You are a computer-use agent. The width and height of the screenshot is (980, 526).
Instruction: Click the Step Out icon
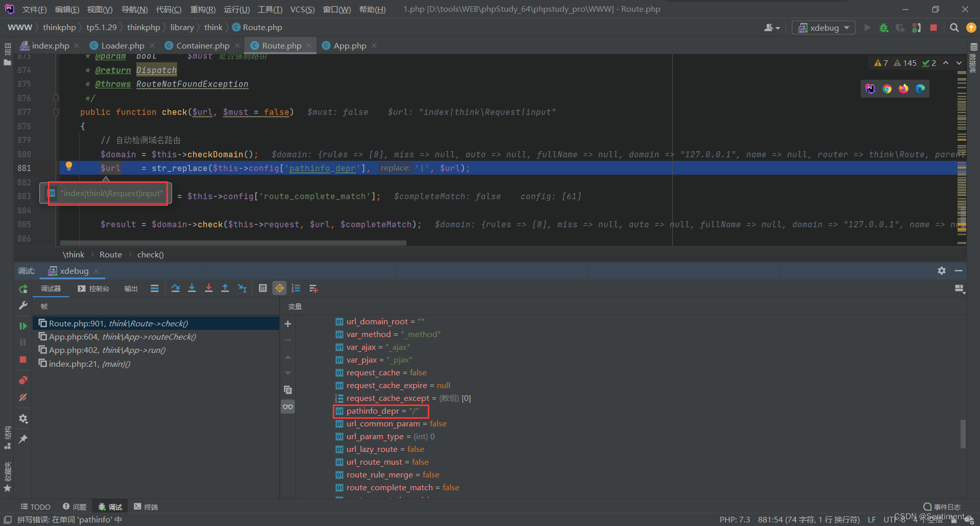point(225,289)
